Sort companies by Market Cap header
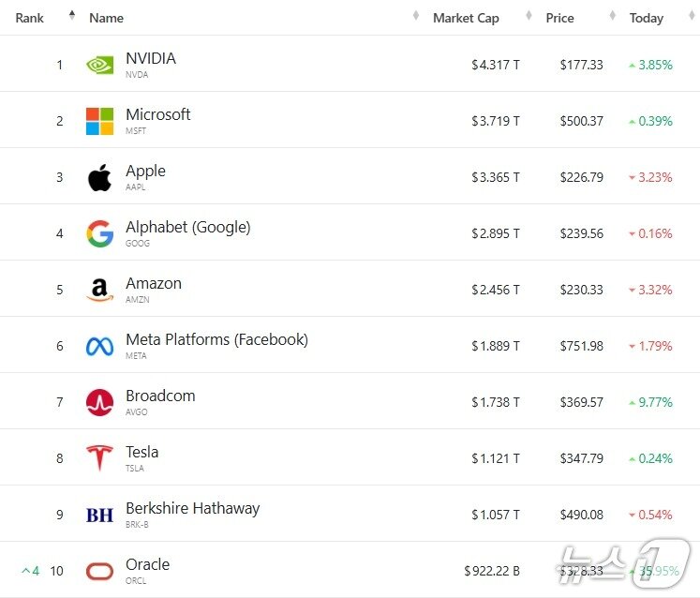 [466, 18]
